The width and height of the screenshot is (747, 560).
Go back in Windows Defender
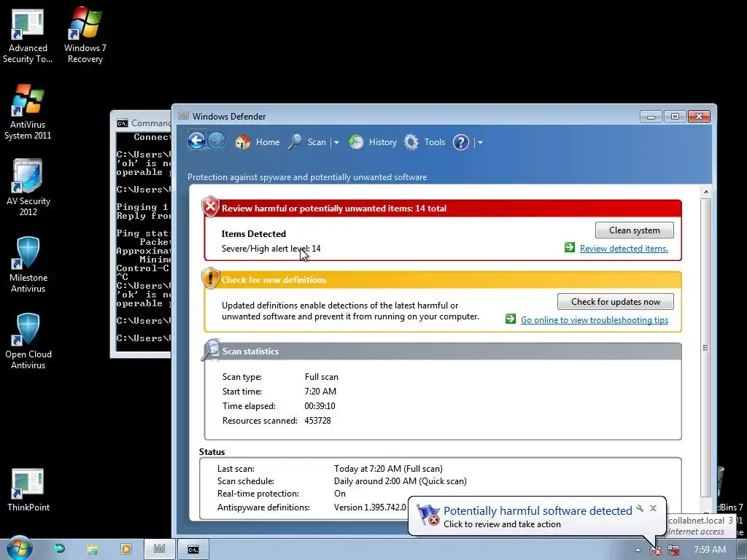point(197,141)
